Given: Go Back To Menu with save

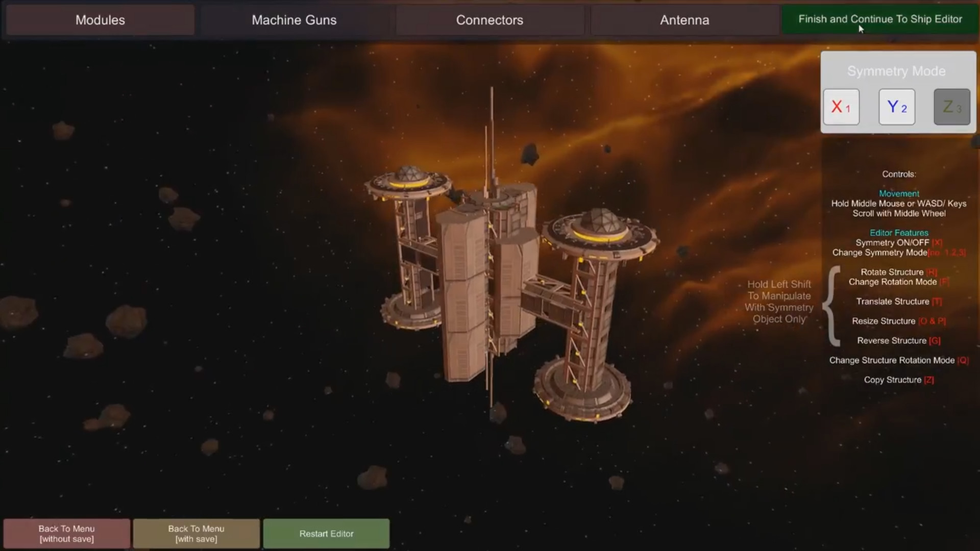Looking at the screenshot, I should [197, 534].
